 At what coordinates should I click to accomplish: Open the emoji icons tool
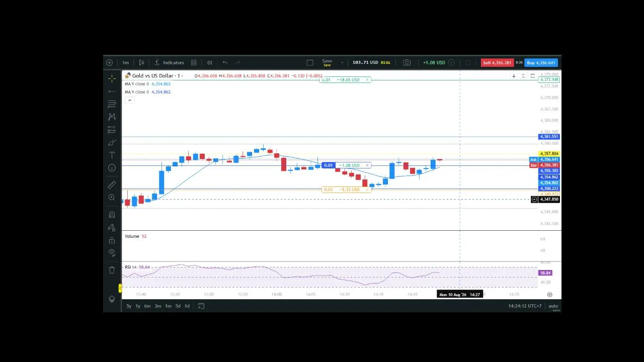112,168
